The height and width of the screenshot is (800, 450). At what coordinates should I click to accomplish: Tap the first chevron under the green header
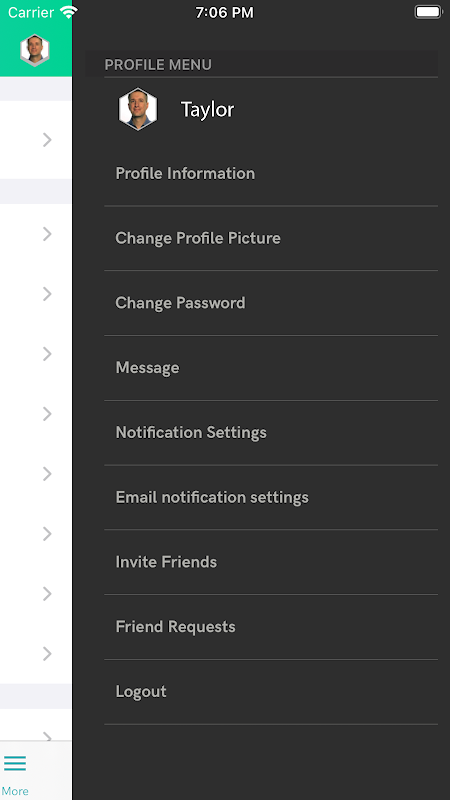tap(47, 140)
